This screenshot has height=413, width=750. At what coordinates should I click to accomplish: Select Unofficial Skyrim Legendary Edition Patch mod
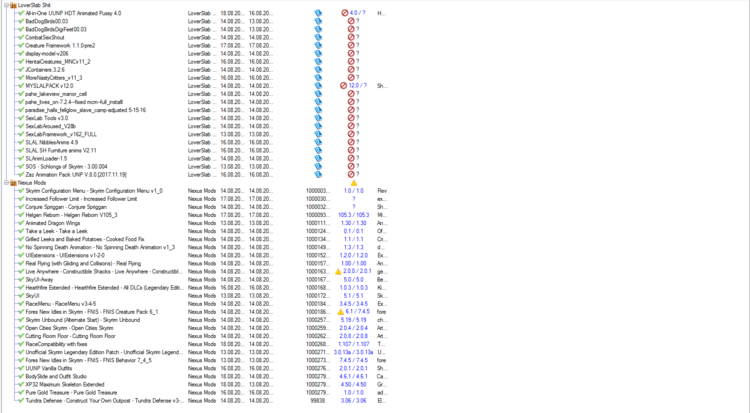click(x=104, y=352)
